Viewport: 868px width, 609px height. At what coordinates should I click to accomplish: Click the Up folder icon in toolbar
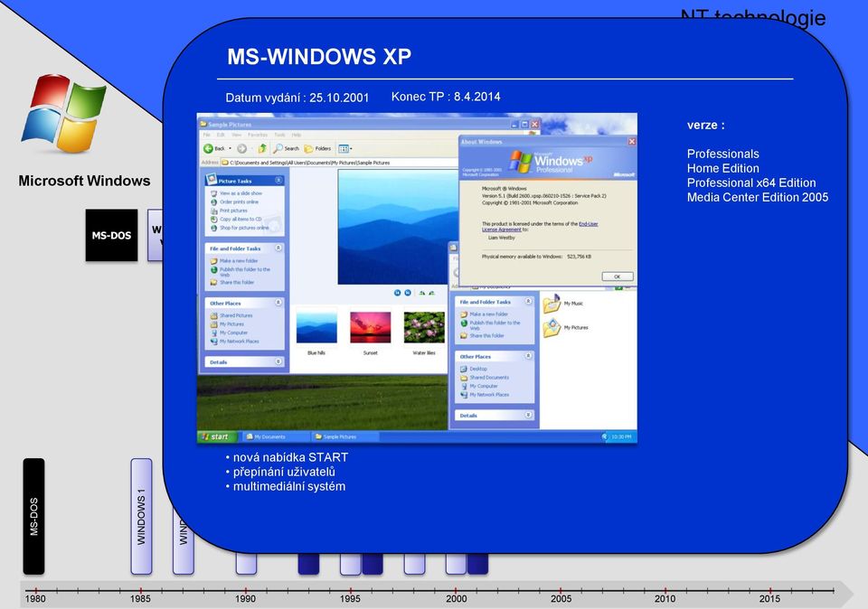point(262,147)
